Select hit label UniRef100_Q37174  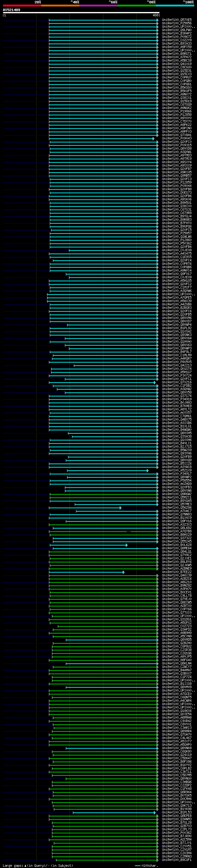(177, 396)
